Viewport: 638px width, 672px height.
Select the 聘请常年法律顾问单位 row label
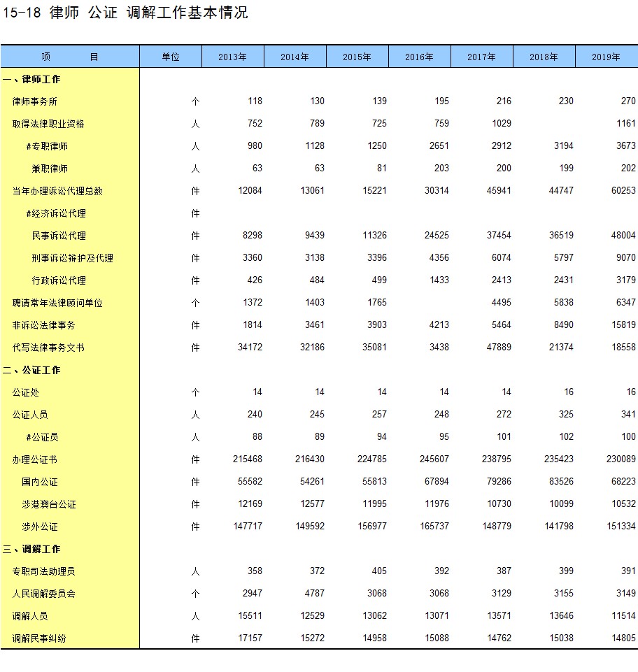(x=57, y=303)
